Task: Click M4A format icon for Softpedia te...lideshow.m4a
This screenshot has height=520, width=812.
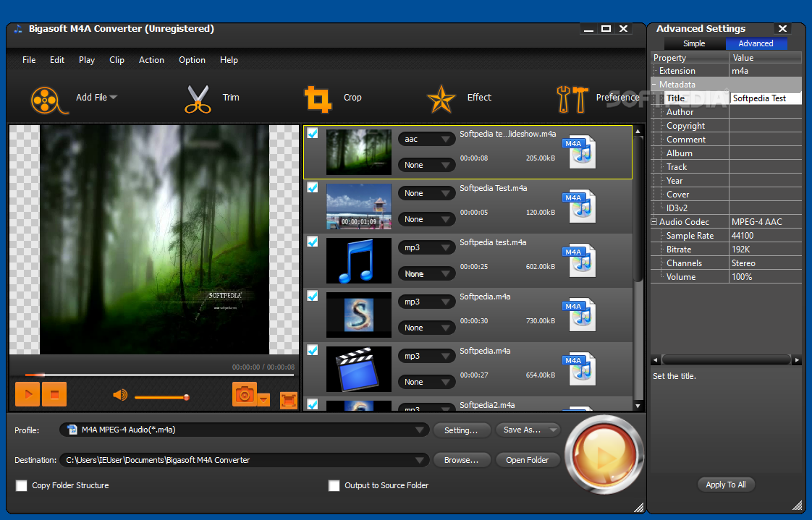Action: pyautogui.click(x=580, y=152)
